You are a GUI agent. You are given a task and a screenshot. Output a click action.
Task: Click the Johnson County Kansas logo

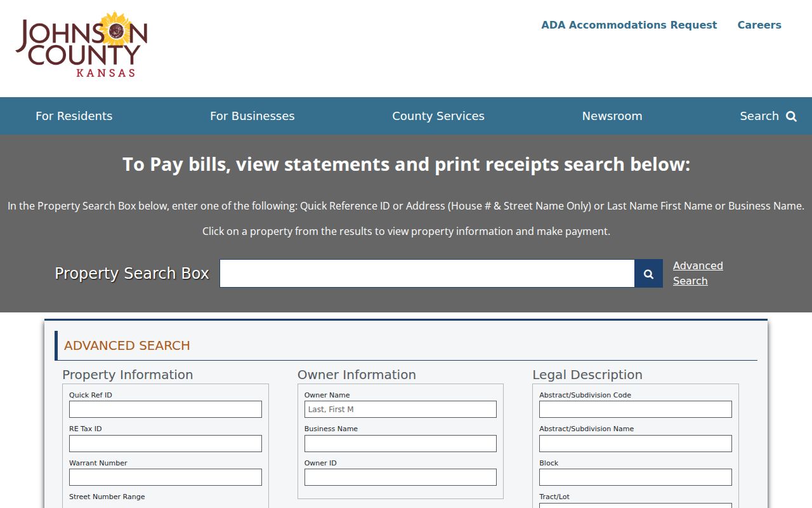point(82,44)
